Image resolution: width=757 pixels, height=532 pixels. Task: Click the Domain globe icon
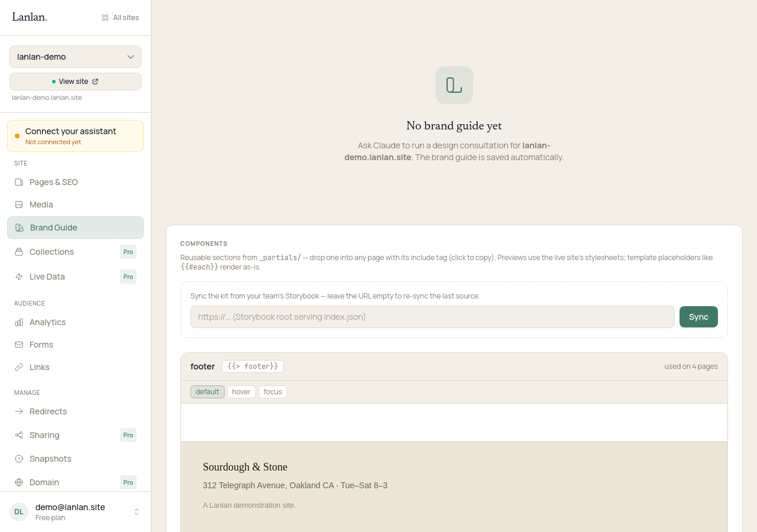point(19,482)
